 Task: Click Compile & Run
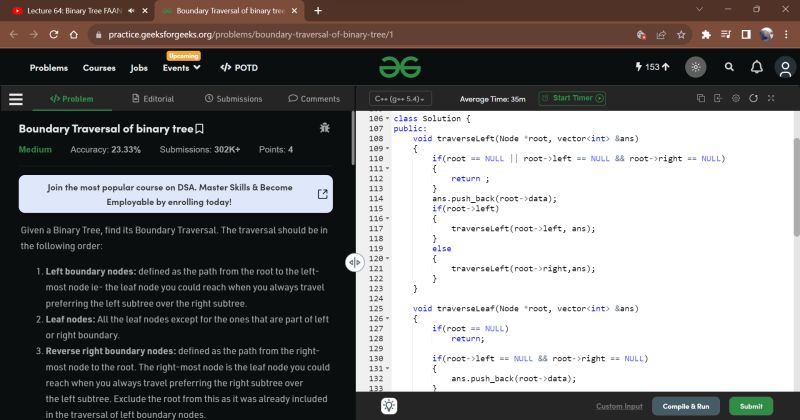pos(686,406)
